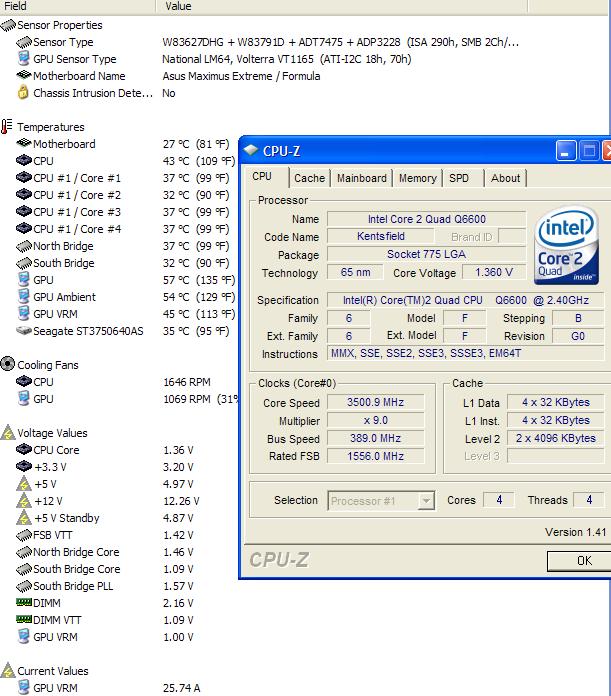Click the 389.0 MHz bus speed field
The height and width of the screenshot is (696, 611).
click(375, 439)
